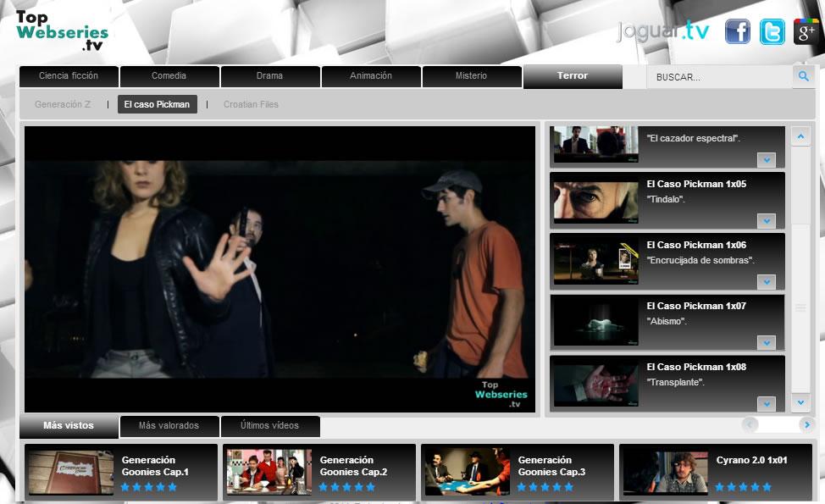Screen dimensions: 825x504
Task: Expand details for El Caso Pickman 1x08
Action: pos(767,403)
